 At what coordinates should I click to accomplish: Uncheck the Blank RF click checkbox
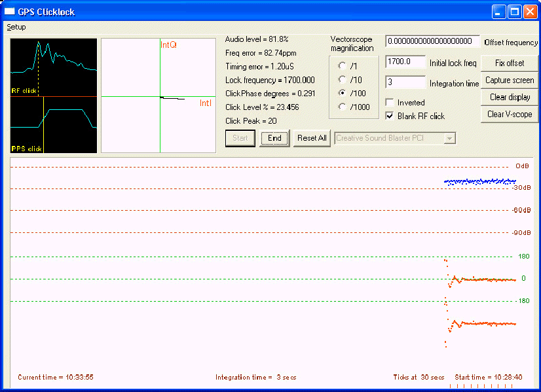click(x=390, y=116)
